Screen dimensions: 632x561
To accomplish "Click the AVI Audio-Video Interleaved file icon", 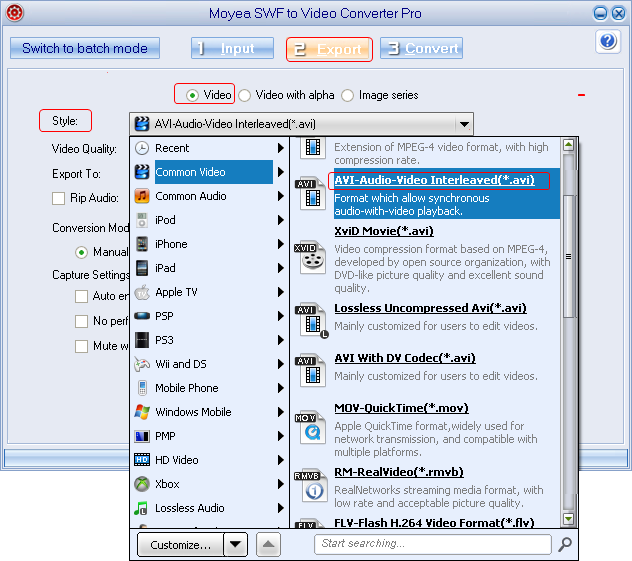I will (x=310, y=194).
